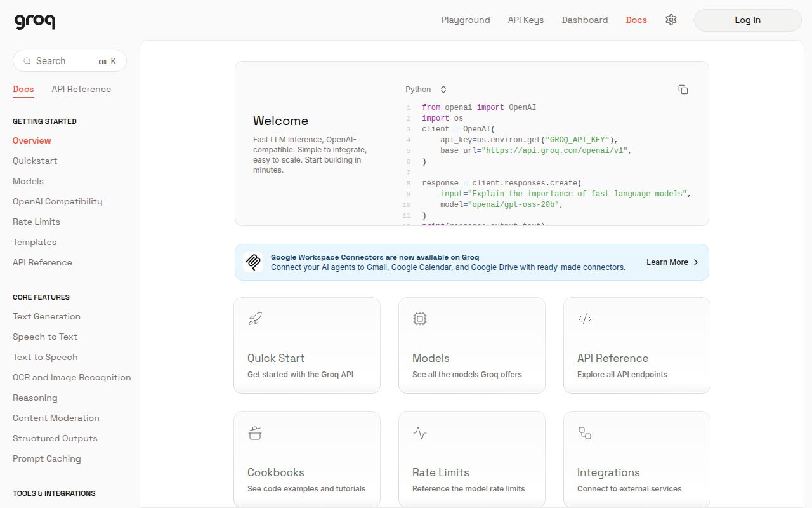Click the rocket icon on Quick Start card

coord(255,319)
